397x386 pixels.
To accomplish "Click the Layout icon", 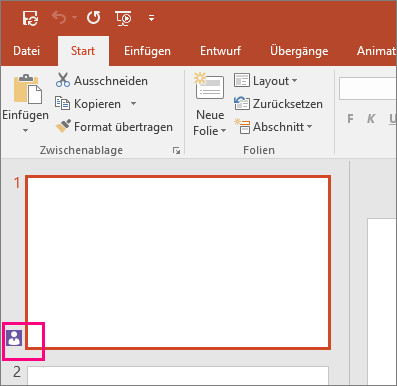I will [x=242, y=80].
